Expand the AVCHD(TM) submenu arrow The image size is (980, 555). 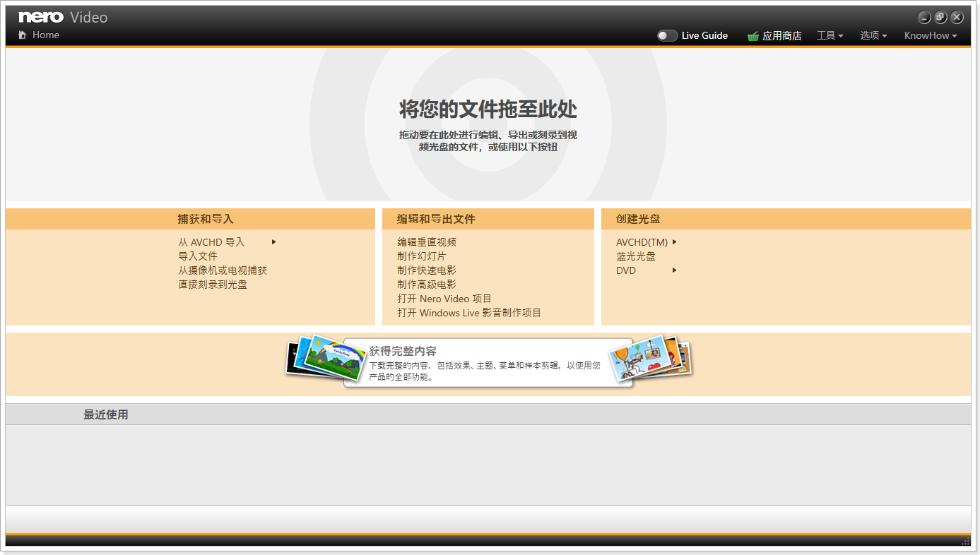point(675,242)
